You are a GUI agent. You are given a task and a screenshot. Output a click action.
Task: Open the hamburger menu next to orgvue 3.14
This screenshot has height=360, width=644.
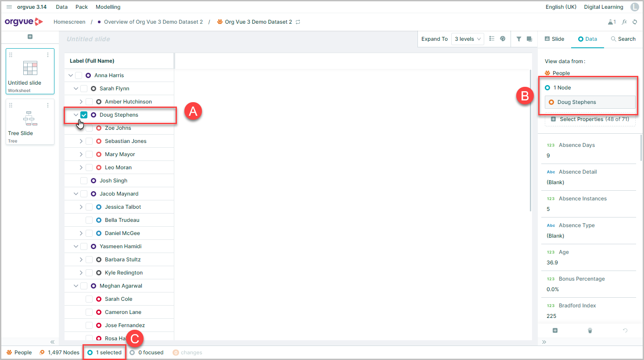click(x=9, y=7)
